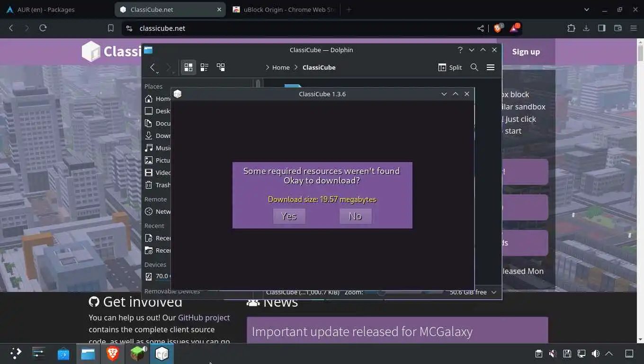
Task: Click Yes to download required resources
Action: pos(289,216)
